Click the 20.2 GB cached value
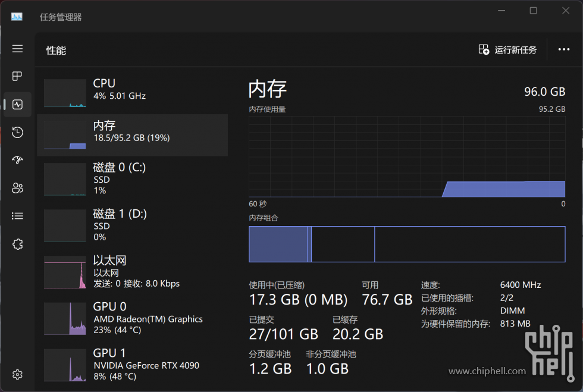This screenshot has width=583, height=392. coord(358,334)
